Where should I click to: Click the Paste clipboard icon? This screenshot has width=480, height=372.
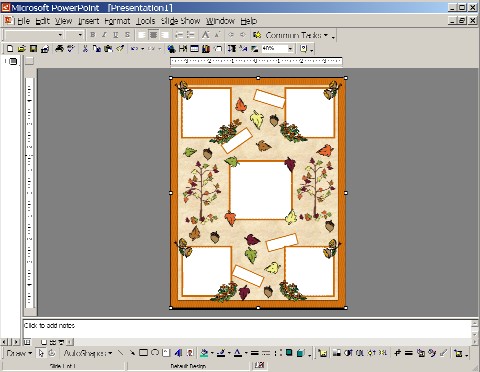[108, 49]
